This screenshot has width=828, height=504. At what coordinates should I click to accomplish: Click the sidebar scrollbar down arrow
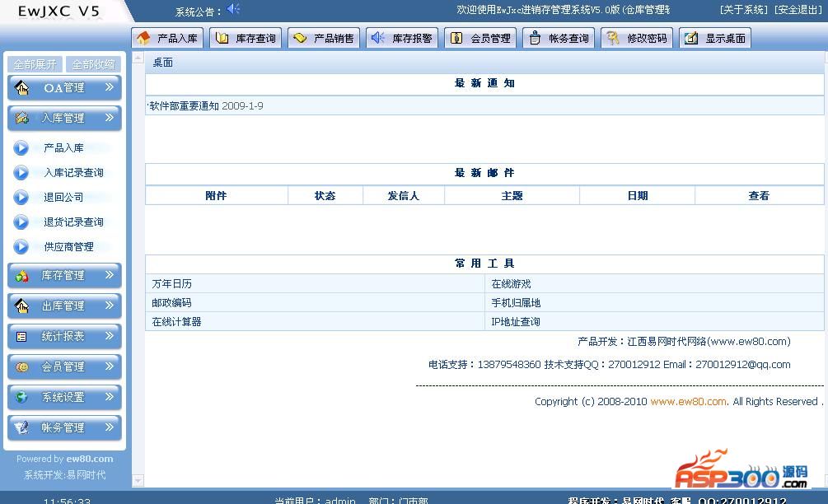pos(138,480)
